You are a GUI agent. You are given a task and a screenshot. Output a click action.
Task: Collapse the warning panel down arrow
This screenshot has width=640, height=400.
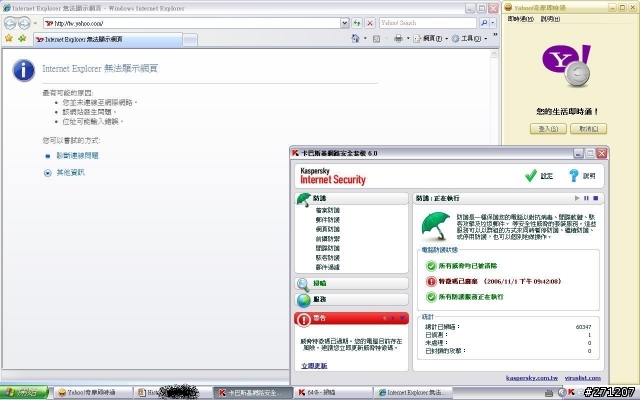click(x=402, y=318)
